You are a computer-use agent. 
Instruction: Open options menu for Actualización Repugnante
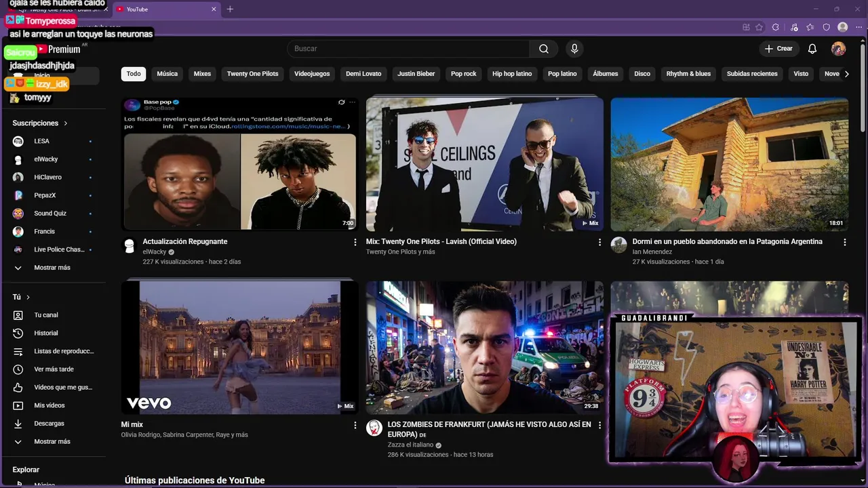click(355, 242)
